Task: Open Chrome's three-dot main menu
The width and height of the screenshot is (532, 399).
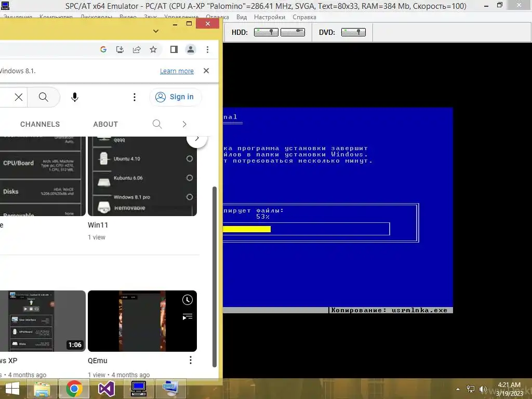Action: click(x=207, y=49)
